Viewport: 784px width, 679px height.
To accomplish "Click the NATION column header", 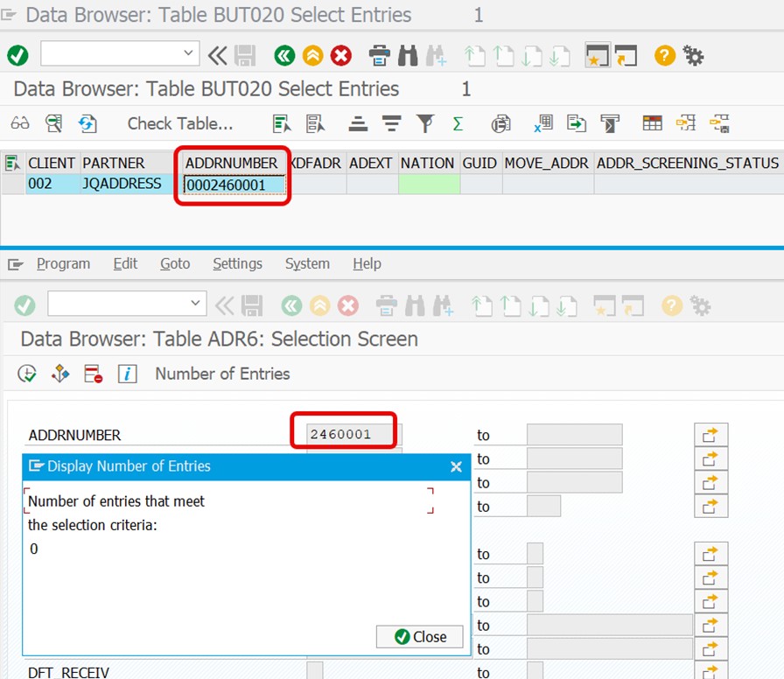I will point(428,163).
